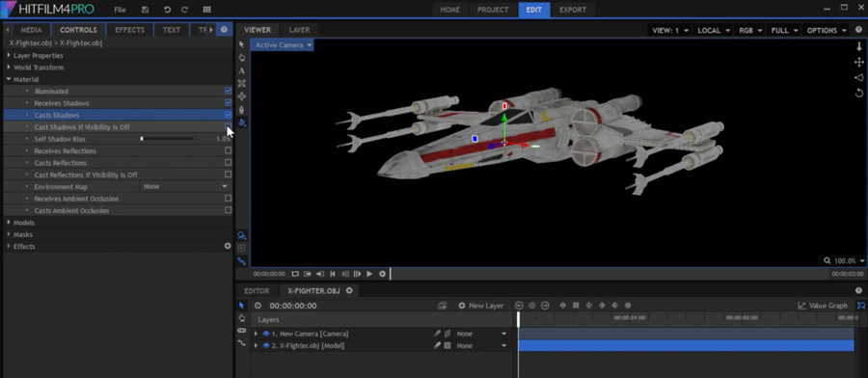Enable Receives Reflections checkbox
The width and height of the screenshot is (868, 378).
pos(228,150)
